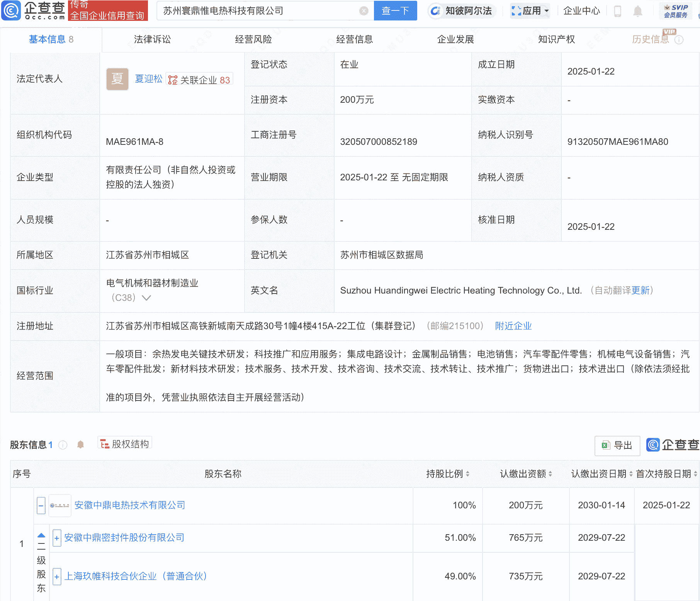Click the SVIP会员服务 icon

pyautogui.click(x=675, y=10)
